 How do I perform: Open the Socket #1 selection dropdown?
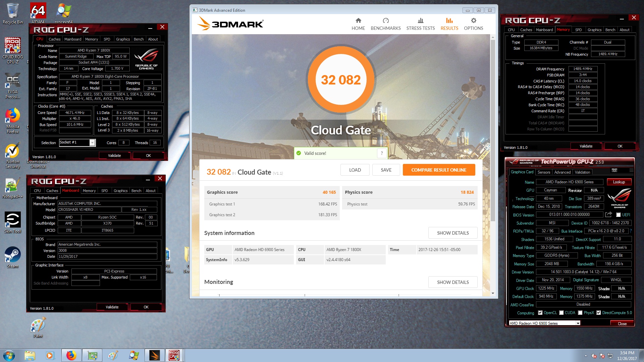(92, 143)
